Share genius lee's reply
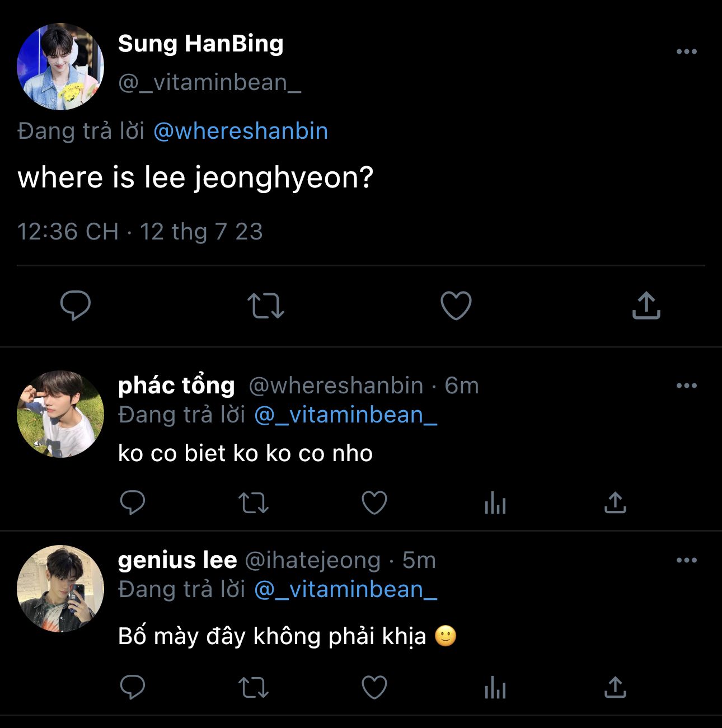Image resolution: width=722 pixels, height=728 pixels. [x=615, y=688]
